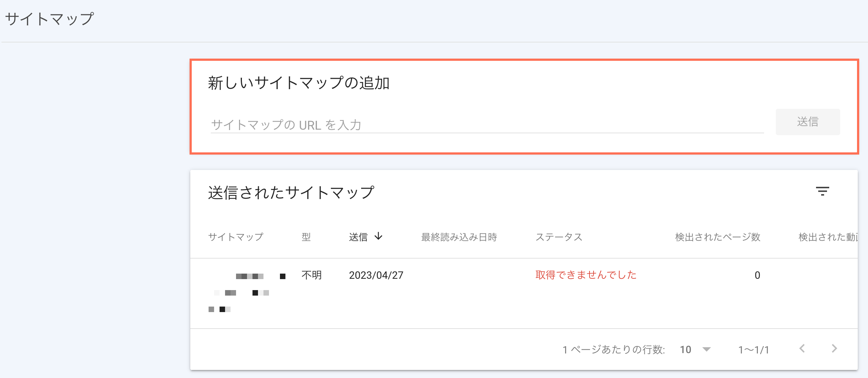Image resolution: width=868 pixels, height=378 pixels.
Task: Click the 検出されたページ数 column header
Action: [x=718, y=237]
